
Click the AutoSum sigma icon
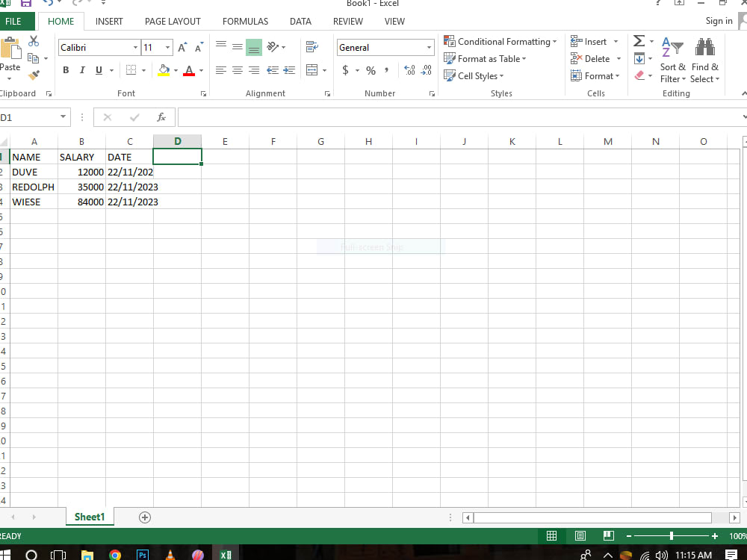[639, 41]
